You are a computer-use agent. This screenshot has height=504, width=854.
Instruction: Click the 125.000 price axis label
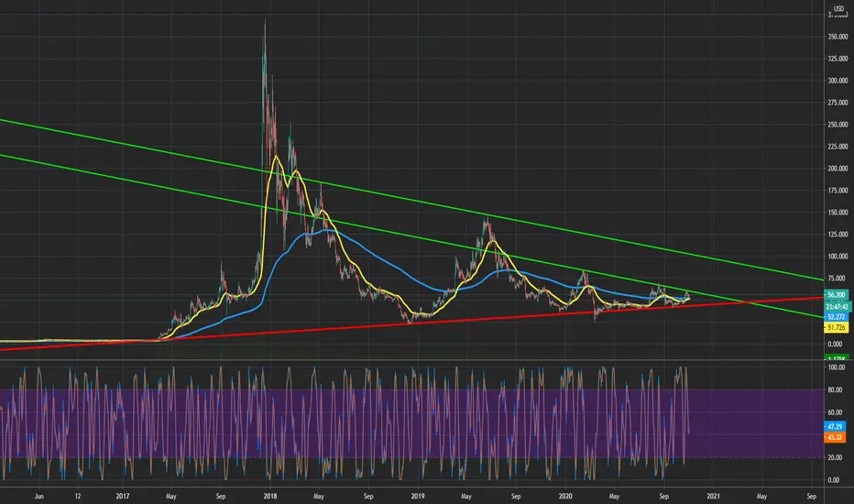pos(838,235)
